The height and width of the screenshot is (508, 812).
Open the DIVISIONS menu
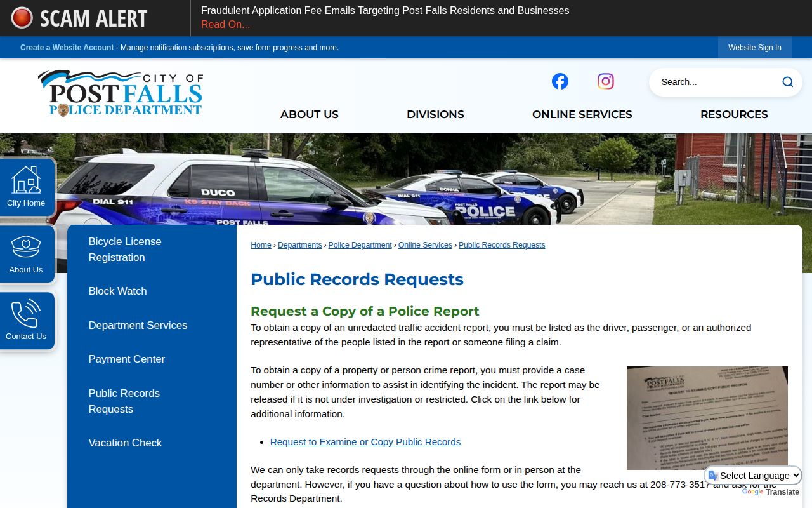tap(435, 114)
